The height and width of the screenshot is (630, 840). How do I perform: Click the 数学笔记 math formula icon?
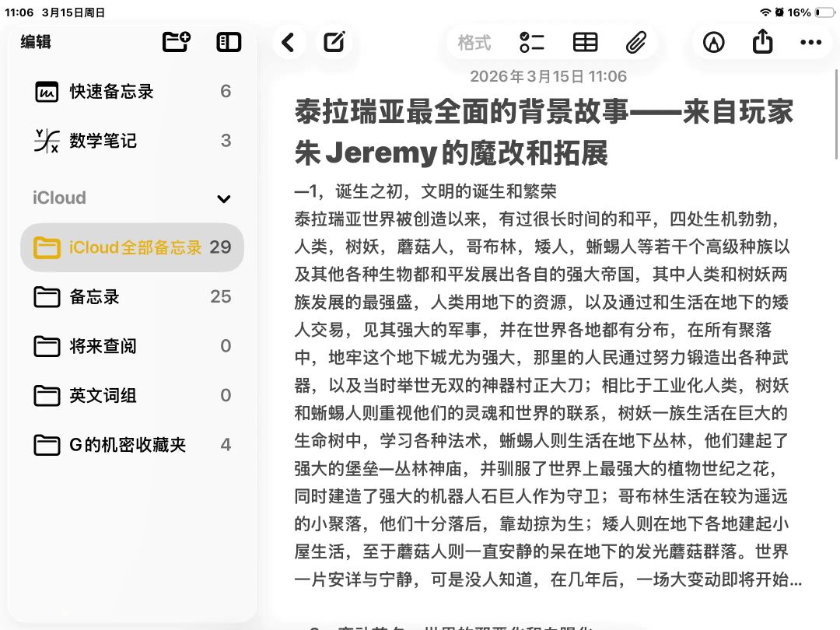47,141
